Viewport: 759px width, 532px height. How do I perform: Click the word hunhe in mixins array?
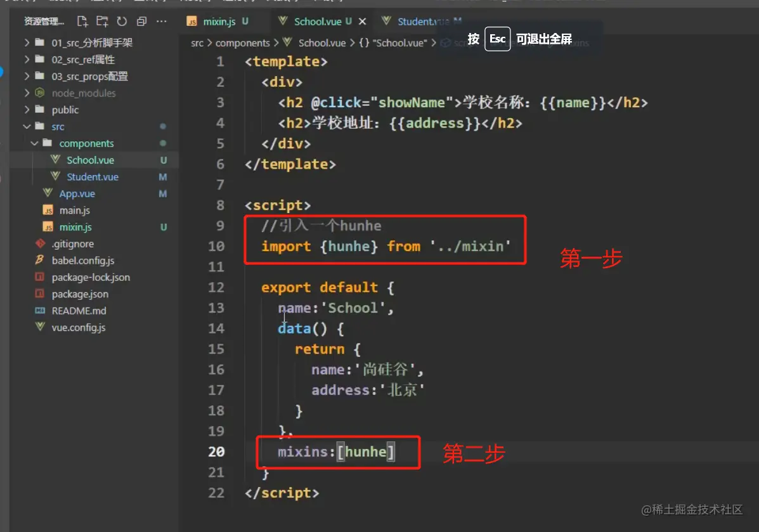coord(365,451)
